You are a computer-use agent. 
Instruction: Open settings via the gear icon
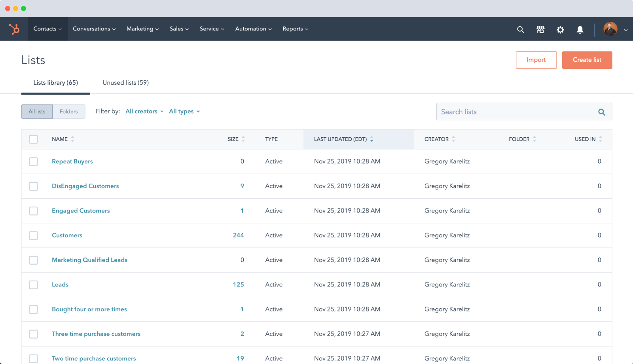[x=560, y=30]
